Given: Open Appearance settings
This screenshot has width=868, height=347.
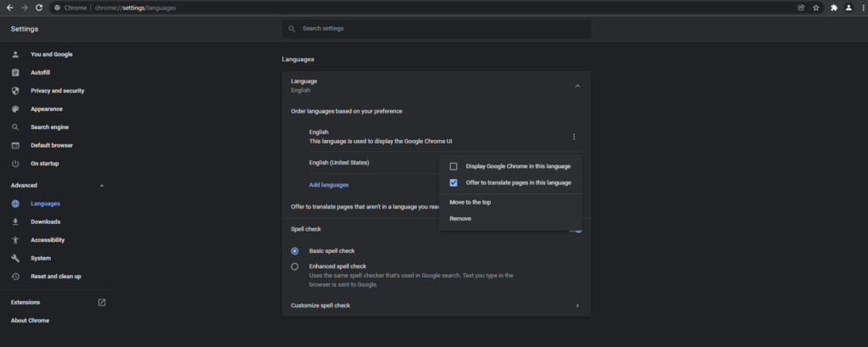Looking at the screenshot, I should [47, 109].
